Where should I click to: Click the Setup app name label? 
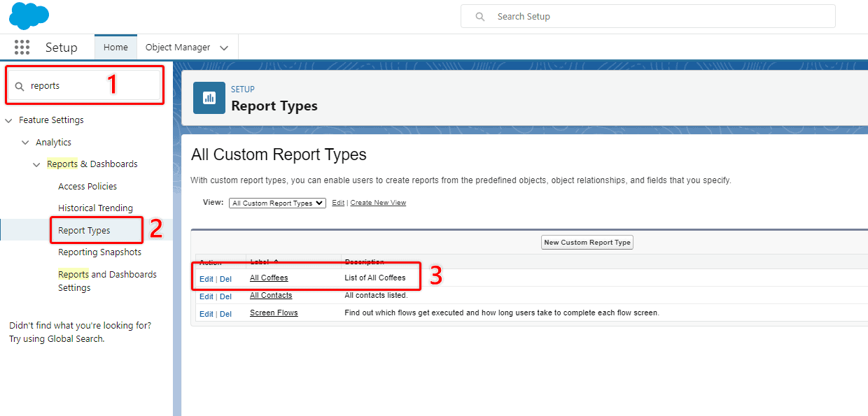[x=62, y=48]
